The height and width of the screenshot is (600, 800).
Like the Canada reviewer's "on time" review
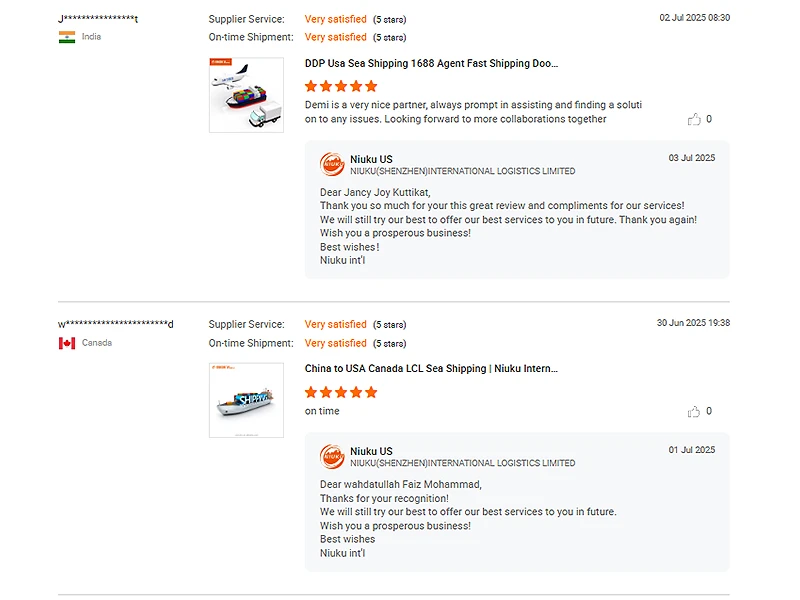coord(694,412)
